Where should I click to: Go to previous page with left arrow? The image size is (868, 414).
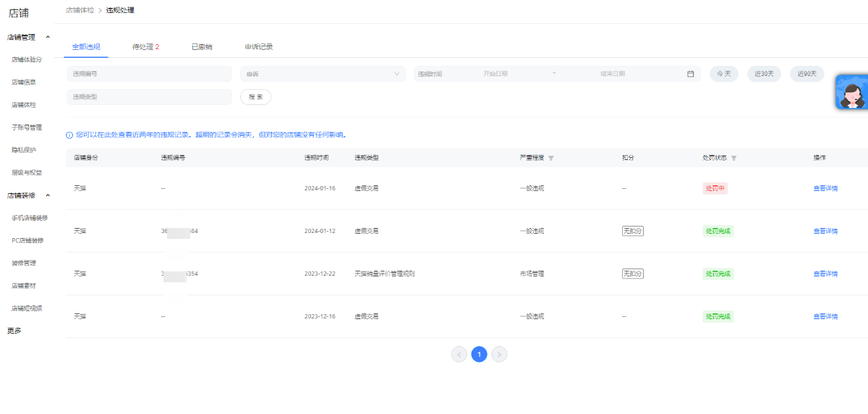click(459, 354)
